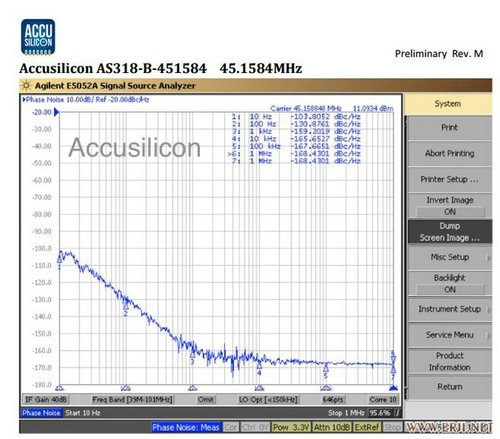
Task: Click the 95.6% progress indicator
Action: [379, 413]
